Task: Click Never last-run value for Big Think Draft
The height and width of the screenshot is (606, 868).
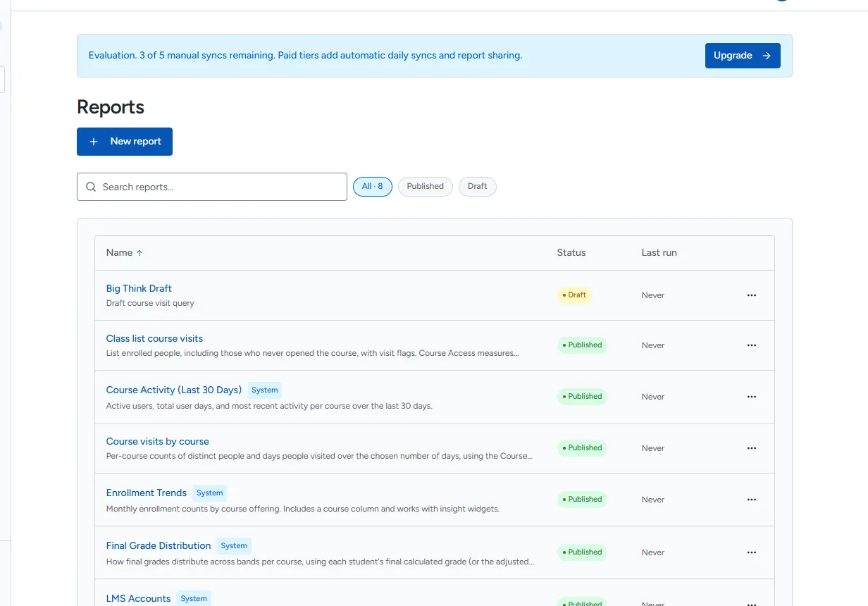Action: click(x=653, y=295)
